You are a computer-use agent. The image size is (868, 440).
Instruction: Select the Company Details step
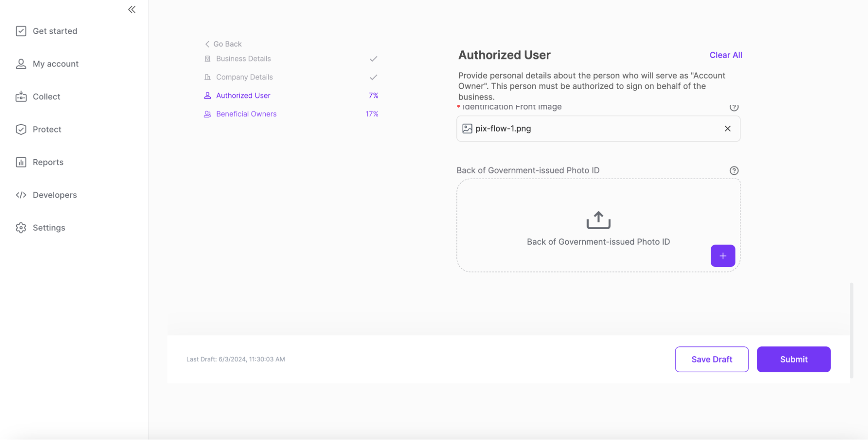point(244,77)
